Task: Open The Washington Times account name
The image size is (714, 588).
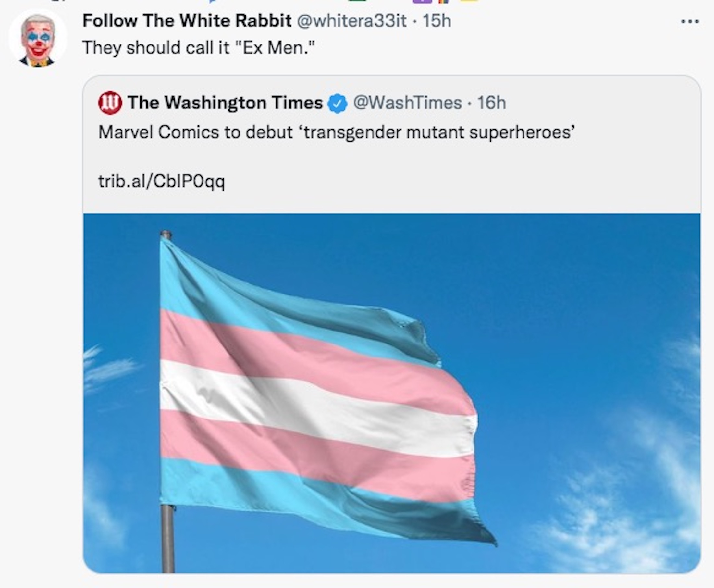Action: click(225, 103)
